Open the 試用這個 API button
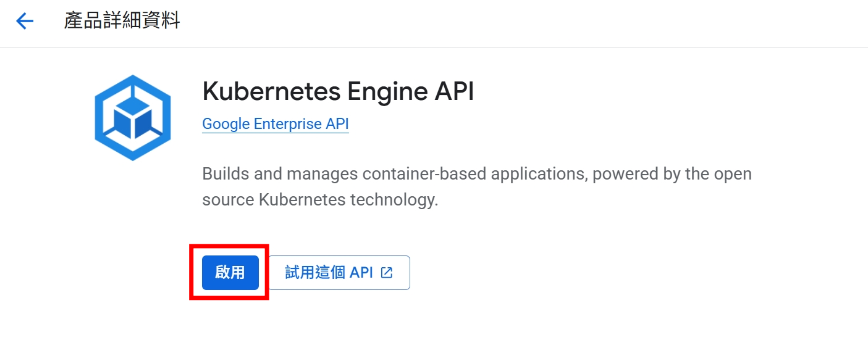The image size is (868, 348). tap(339, 273)
